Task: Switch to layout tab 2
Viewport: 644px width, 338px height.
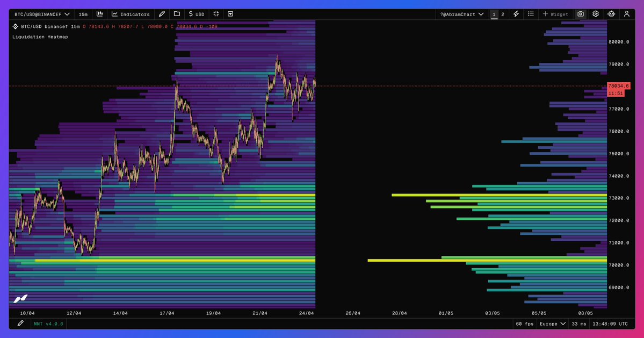Action: [x=503, y=15]
